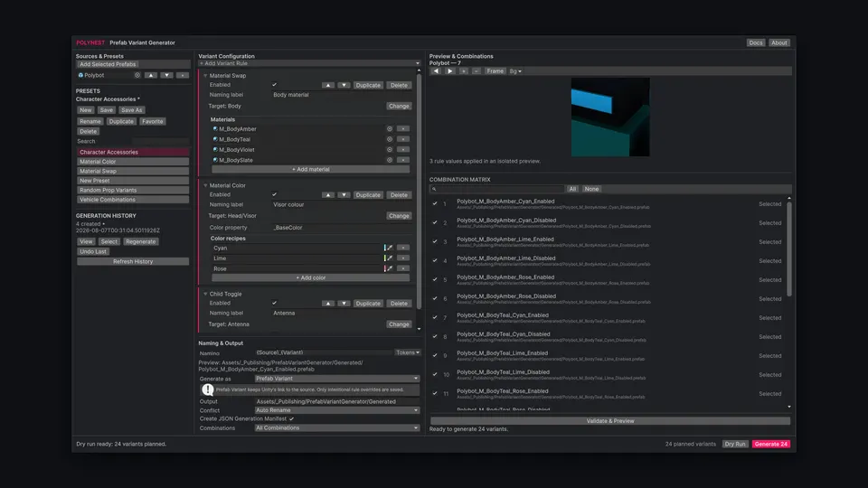Remove the M_BodyAmber material entry

click(x=403, y=129)
